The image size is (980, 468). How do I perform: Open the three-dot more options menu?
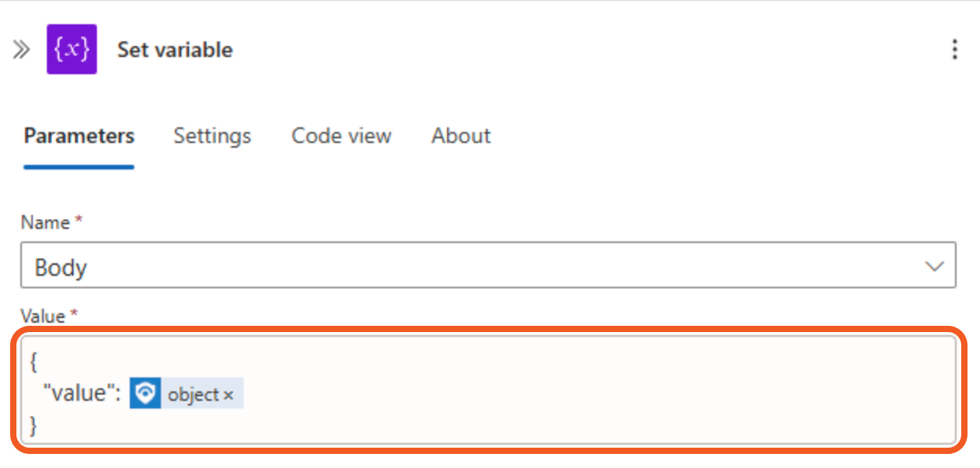[954, 50]
